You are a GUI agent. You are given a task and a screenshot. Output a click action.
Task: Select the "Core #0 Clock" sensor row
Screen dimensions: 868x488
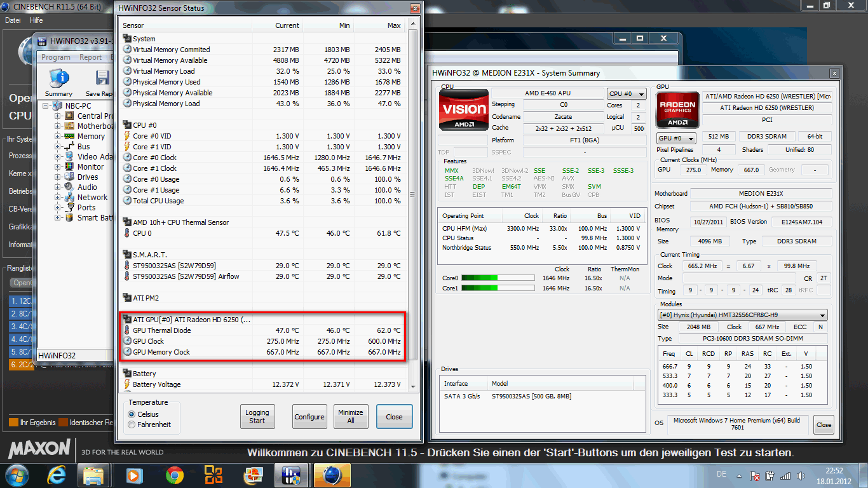point(264,158)
